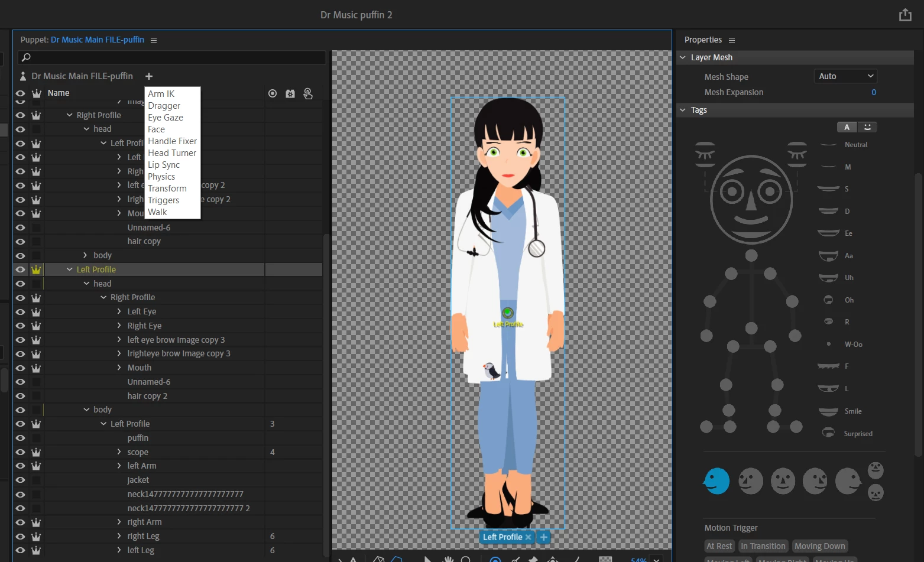This screenshot has width=924, height=562.
Task: Click the hand-touch column header icon
Action: [x=308, y=93]
